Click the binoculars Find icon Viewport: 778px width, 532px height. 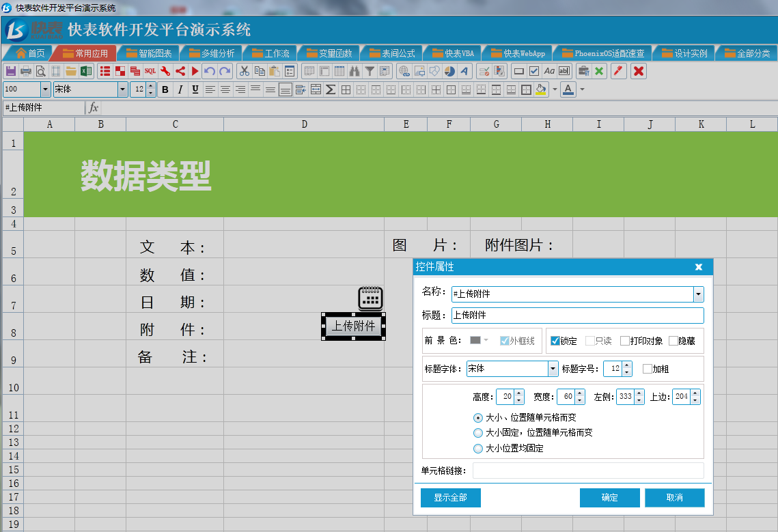tap(355, 71)
